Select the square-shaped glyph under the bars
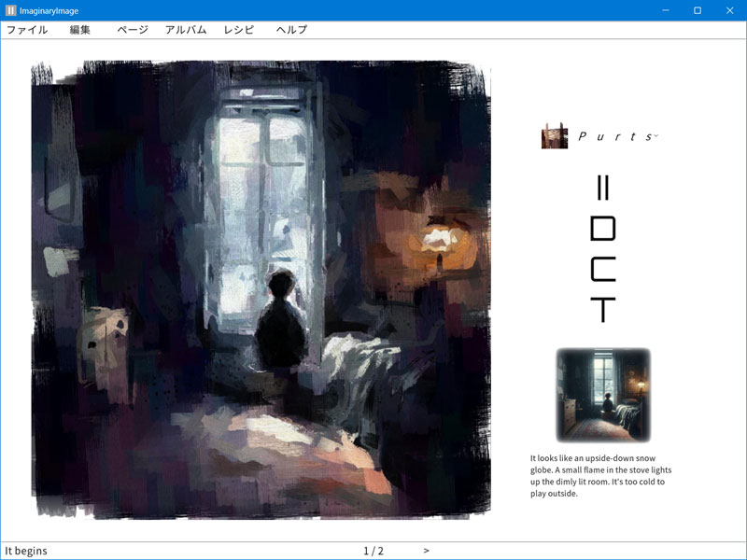747x560 pixels. click(602, 229)
